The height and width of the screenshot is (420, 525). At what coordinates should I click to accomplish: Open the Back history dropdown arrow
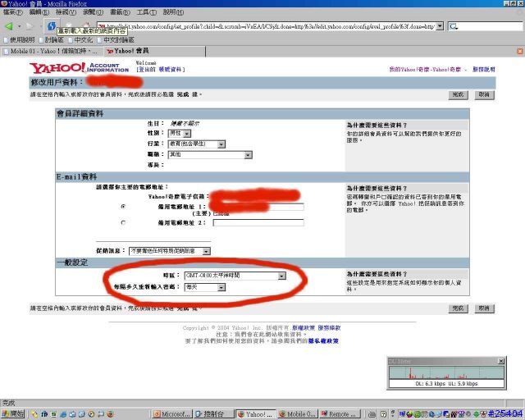pos(19,25)
